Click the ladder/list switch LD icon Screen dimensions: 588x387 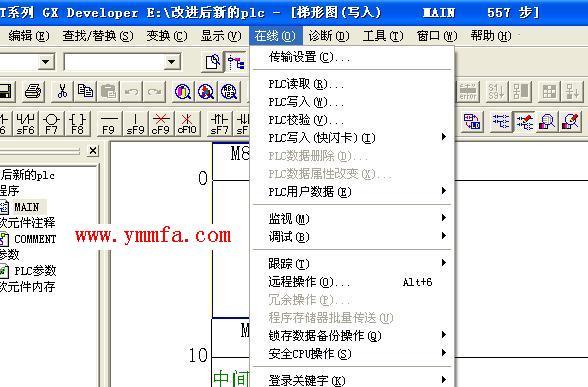click(472, 122)
